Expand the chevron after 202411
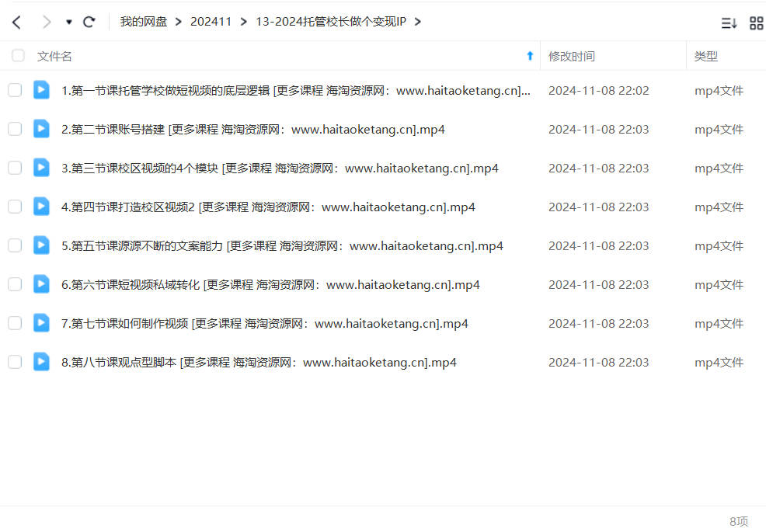Image resolution: width=766 pixels, height=532 pixels. (243, 22)
